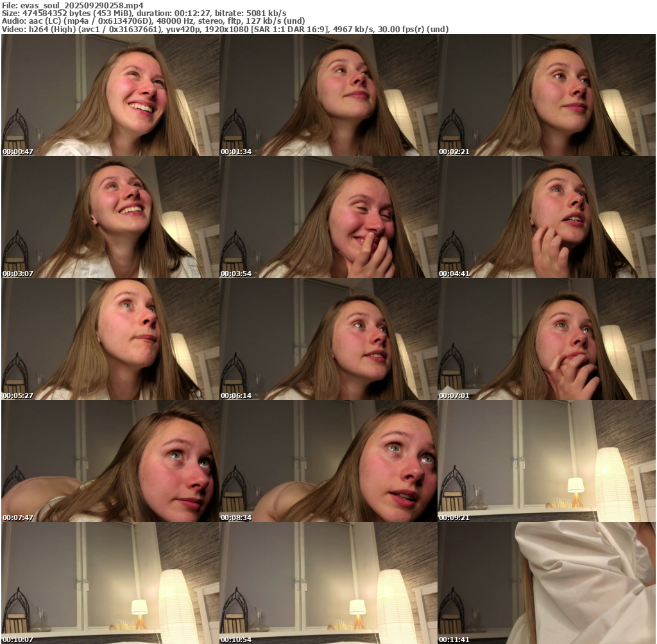Open the thumbnail at 00:00:47

pos(110,95)
